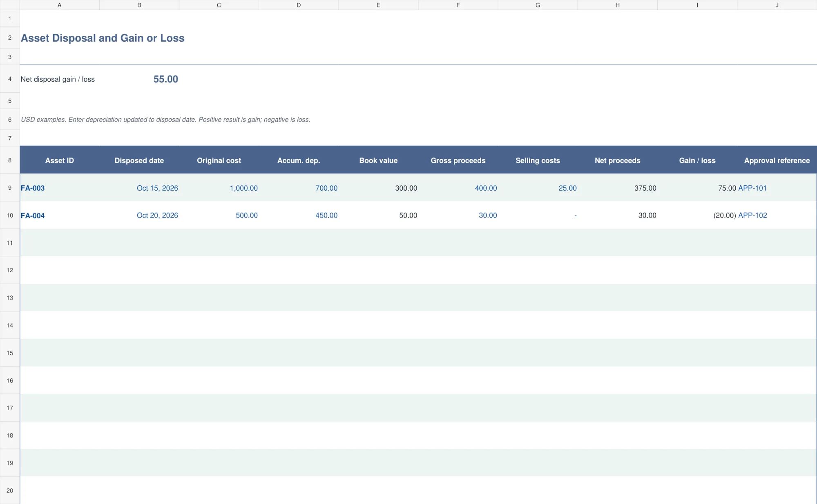Select selling costs 25.00
This screenshot has height=504, width=817.
[x=567, y=188]
